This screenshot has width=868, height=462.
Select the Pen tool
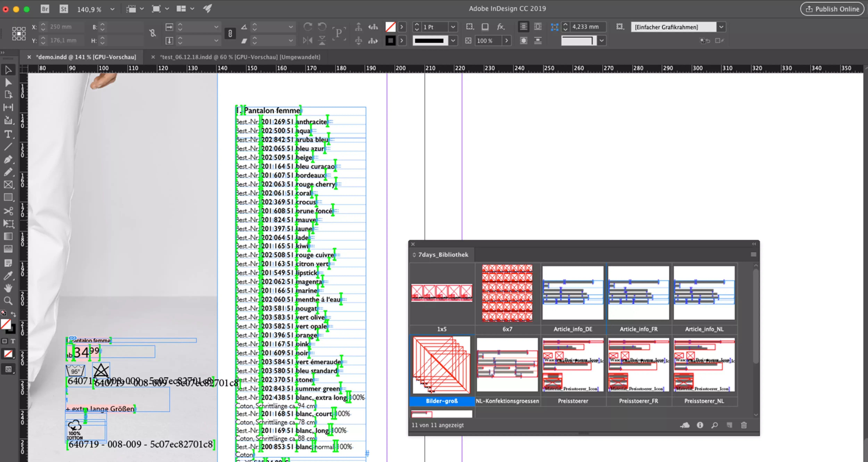coord(8,159)
